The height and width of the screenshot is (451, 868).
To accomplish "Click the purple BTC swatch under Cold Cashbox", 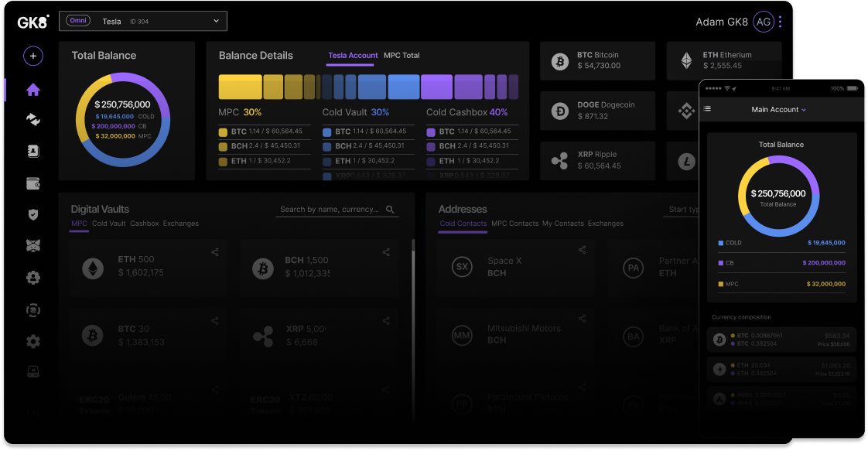I will click(431, 132).
